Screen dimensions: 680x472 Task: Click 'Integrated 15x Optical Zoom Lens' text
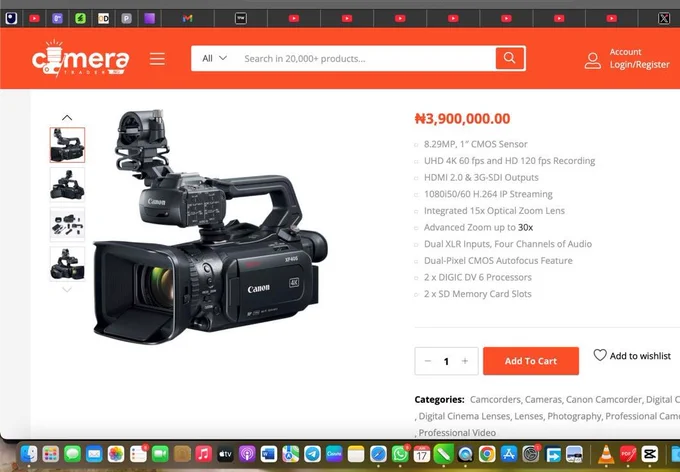494,211
